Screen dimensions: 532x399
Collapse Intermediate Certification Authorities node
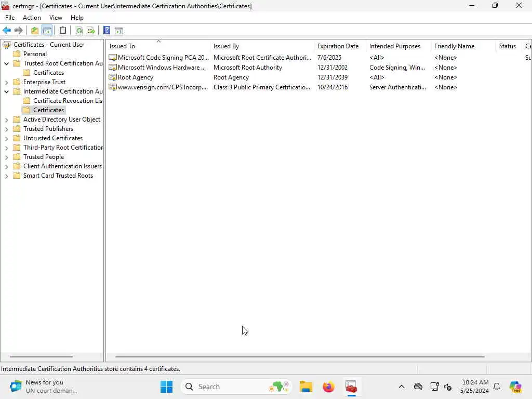pyautogui.click(x=6, y=91)
